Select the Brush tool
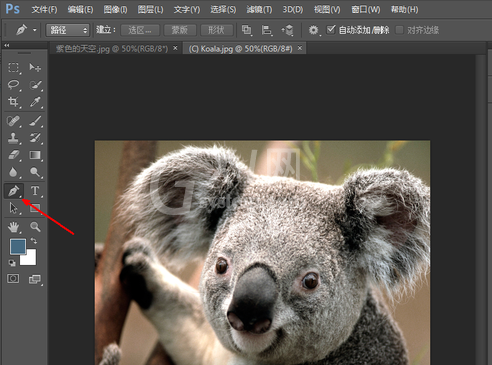Viewport: 492px width, 365px height. click(35, 121)
